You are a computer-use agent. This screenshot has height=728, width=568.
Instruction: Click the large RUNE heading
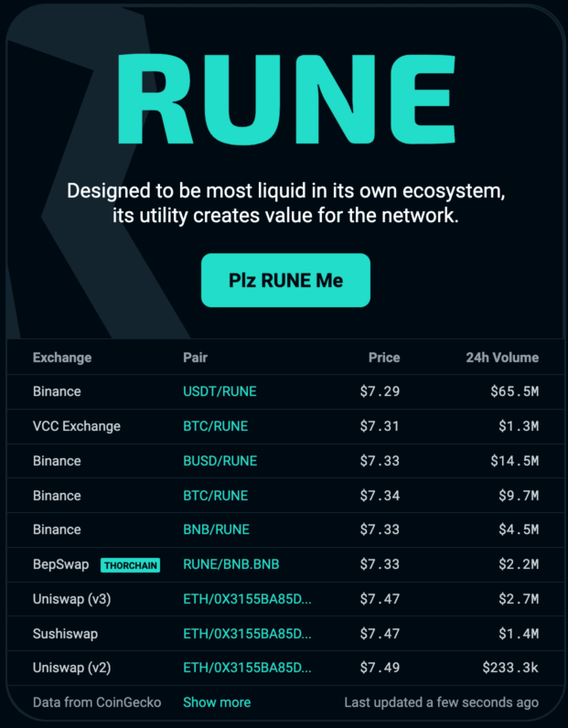286,98
